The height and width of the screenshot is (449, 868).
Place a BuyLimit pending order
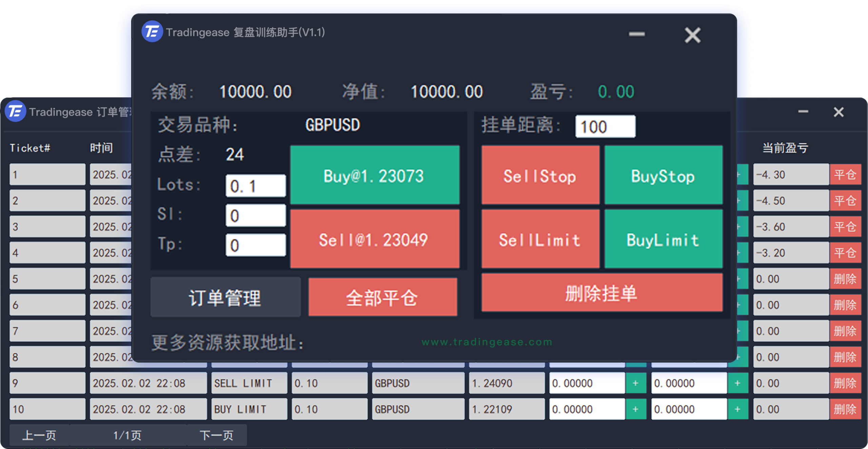pyautogui.click(x=663, y=239)
